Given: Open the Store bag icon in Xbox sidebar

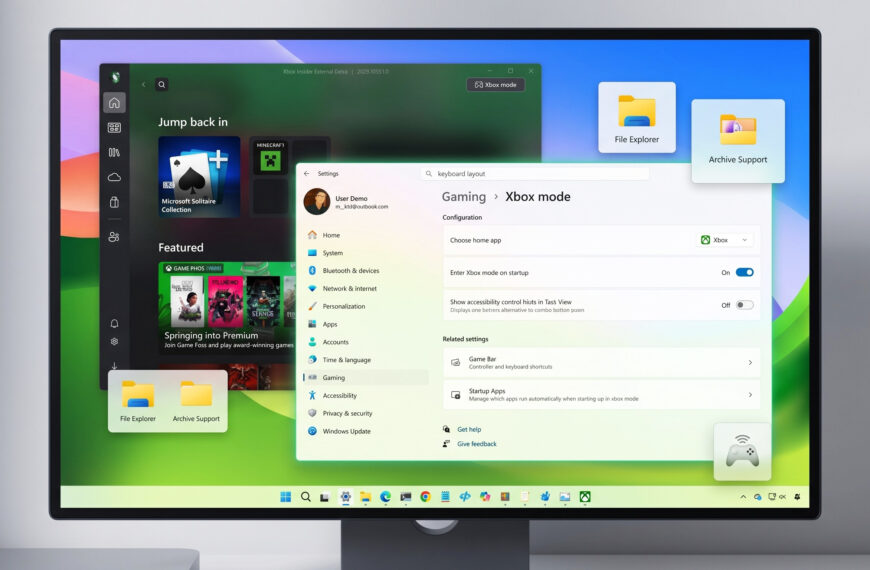Looking at the screenshot, I should [x=114, y=201].
